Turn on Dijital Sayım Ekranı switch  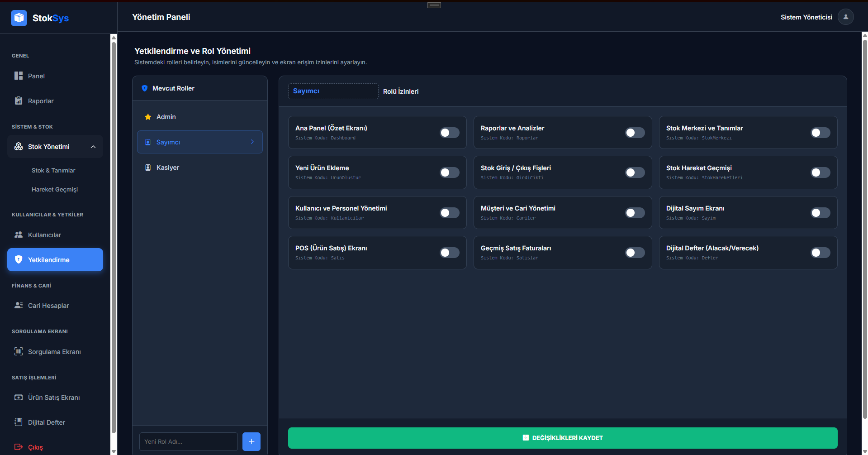(x=820, y=213)
